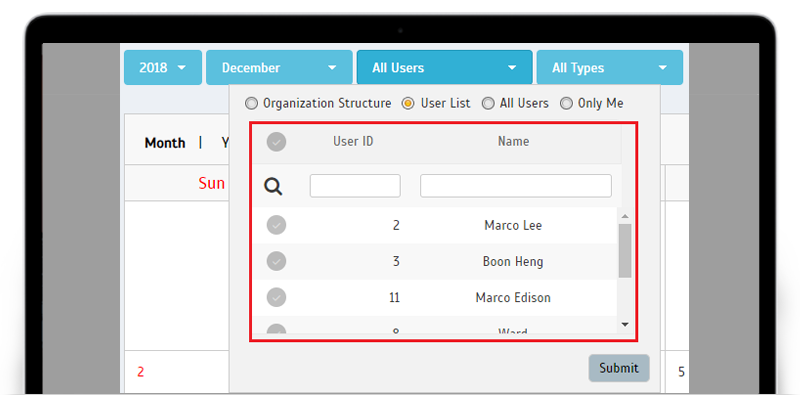Collapse the All Users dropdown

[444, 67]
